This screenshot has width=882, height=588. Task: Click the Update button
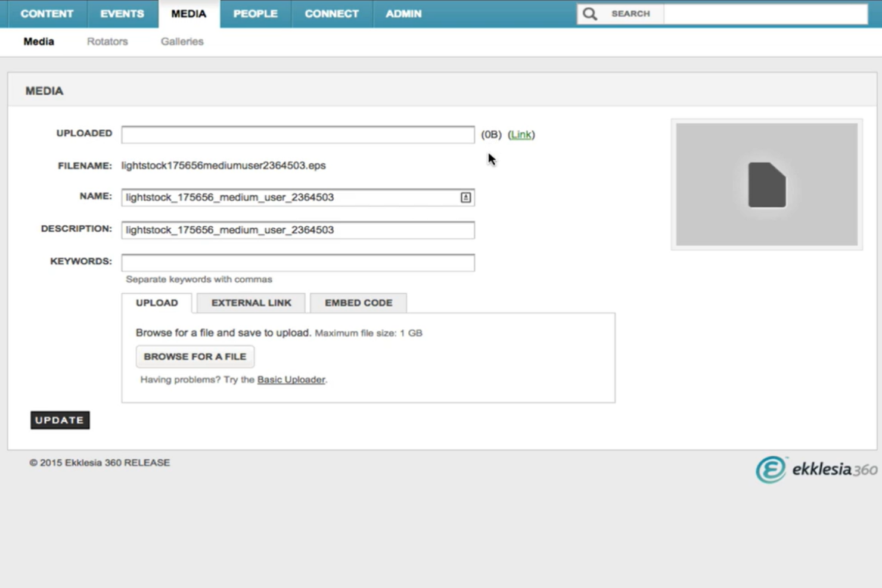[60, 420]
